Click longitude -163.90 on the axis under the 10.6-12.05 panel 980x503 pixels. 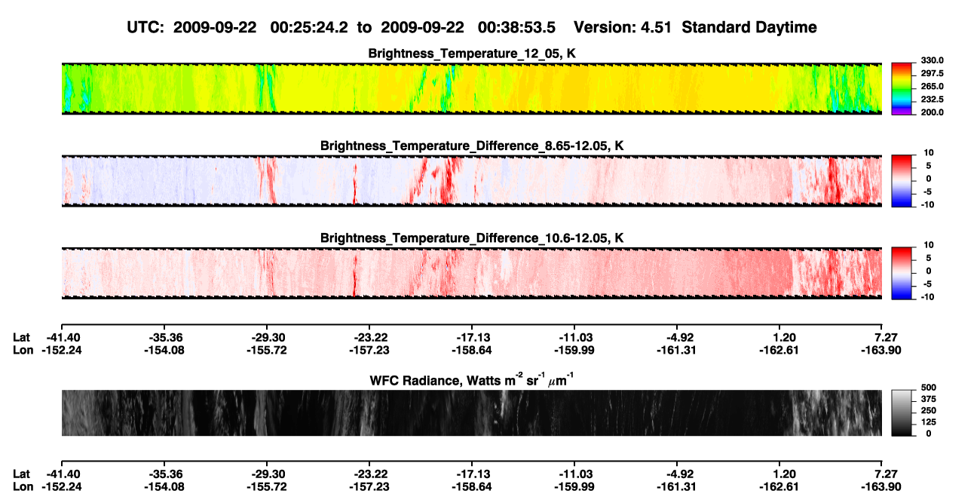point(883,349)
